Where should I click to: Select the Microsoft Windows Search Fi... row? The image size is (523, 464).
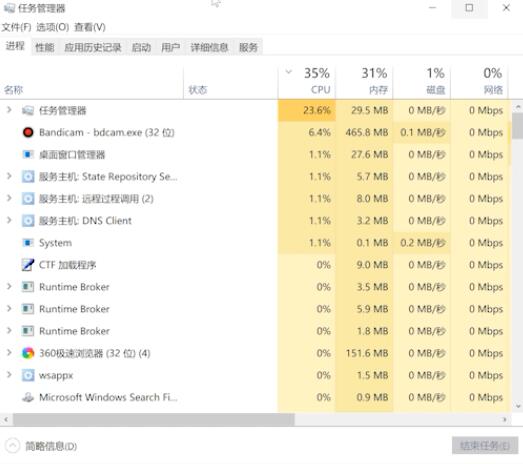[255, 397]
